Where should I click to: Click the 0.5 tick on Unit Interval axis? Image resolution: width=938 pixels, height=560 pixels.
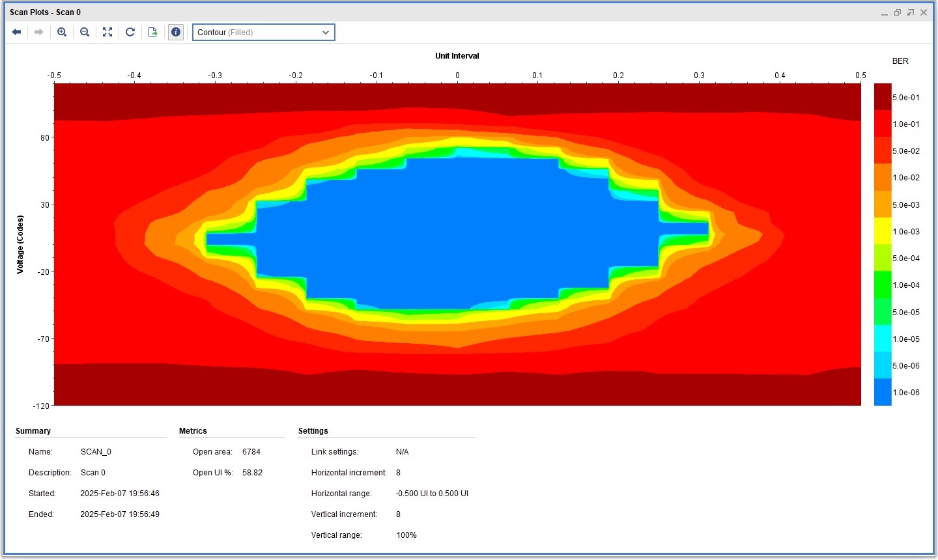pyautogui.click(x=861, y=76)
